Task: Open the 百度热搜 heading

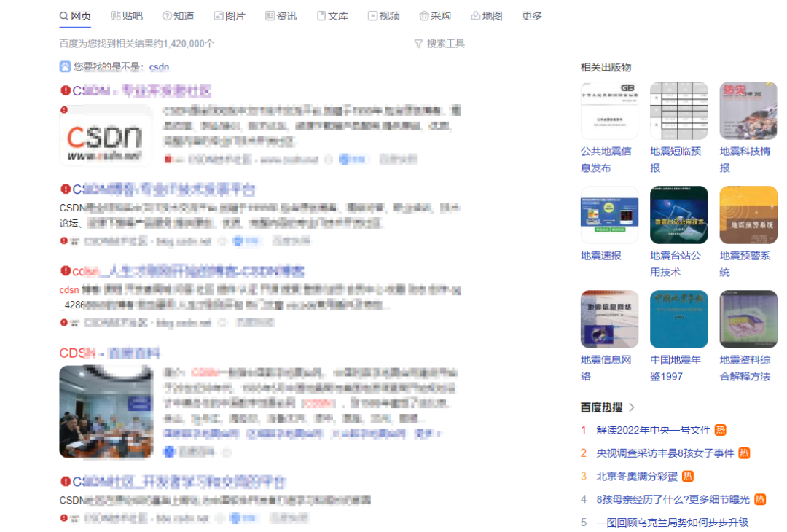Action: click(x=601, y=407)
